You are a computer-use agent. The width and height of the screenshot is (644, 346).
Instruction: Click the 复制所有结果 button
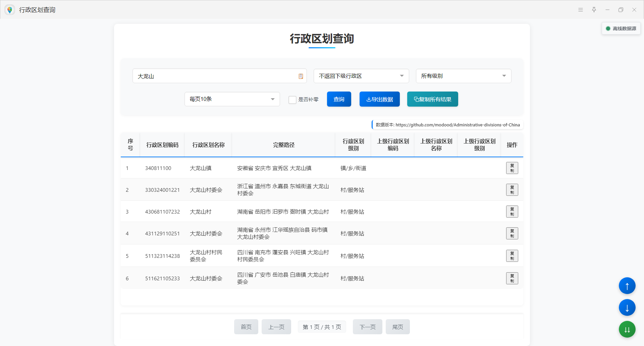point(433,99)
